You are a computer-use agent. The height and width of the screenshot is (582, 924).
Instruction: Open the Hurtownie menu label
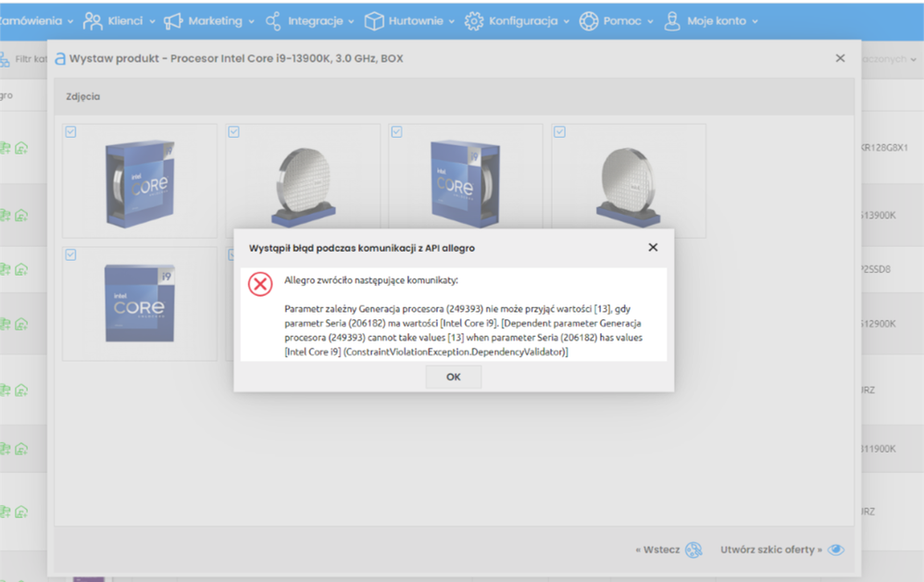[416, 21]
